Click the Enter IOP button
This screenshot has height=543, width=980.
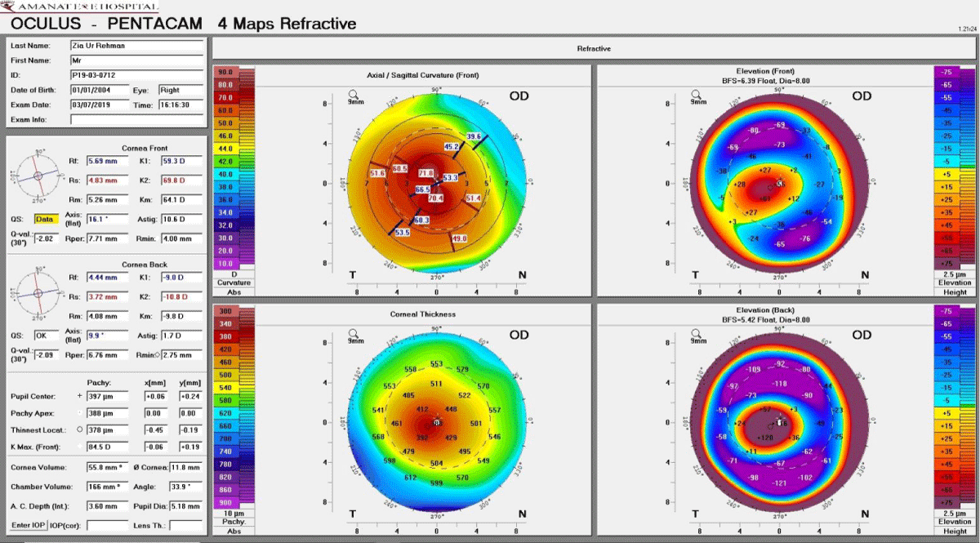coord(27,524)
